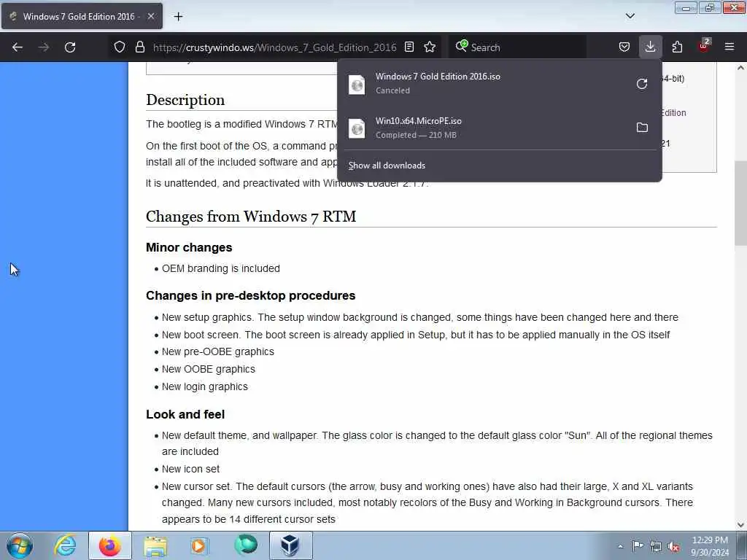
Task: Select the Windows 7 Gold Edition 2016.iso download entry
Action: pos(499,84)
